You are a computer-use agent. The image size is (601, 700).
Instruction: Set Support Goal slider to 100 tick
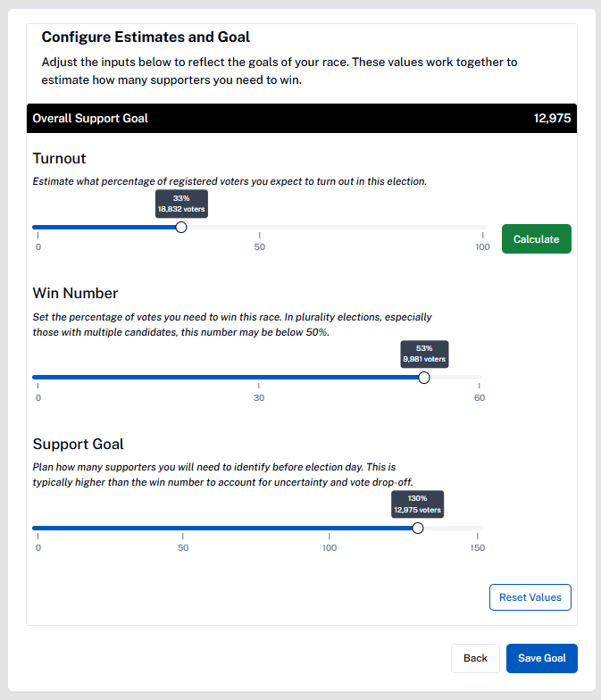(330, 529)
